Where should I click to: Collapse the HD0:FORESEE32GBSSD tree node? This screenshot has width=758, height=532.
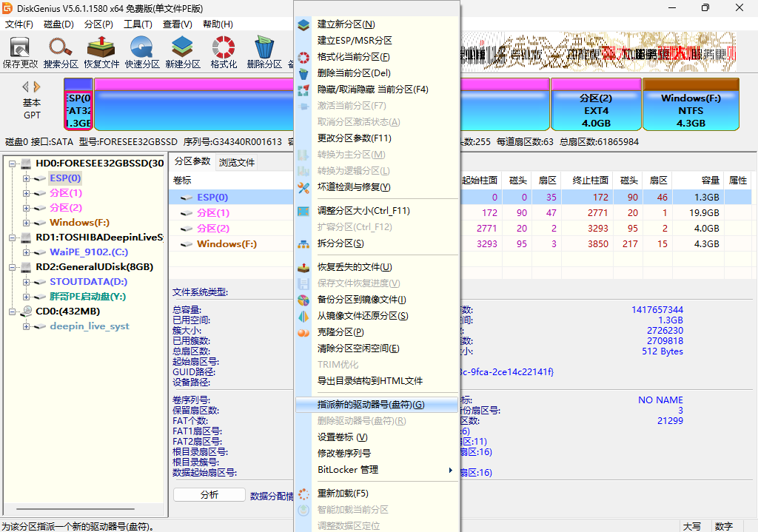(12, 164)
